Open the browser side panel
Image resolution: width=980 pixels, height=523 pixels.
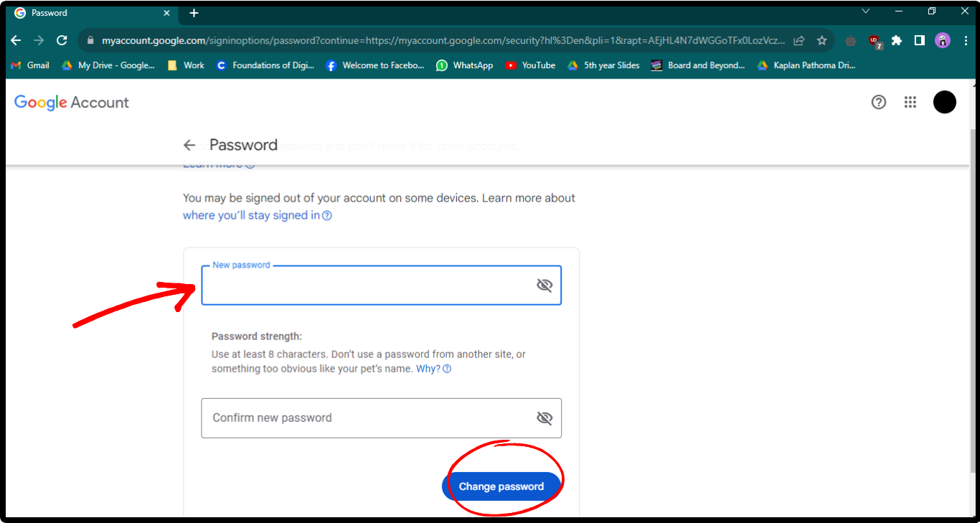(x=920, y=41)
